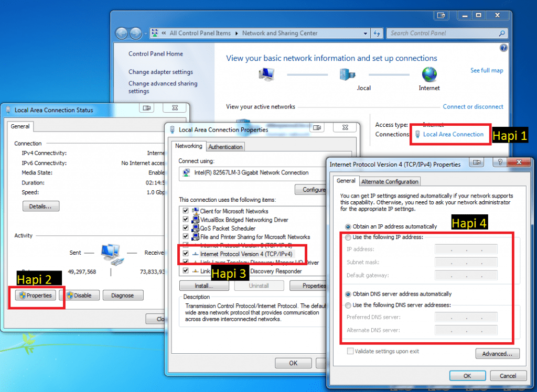Uncheck Internet Protocol Version 4 (TCP/IPv4) checkbox

[x=185, y=254]
